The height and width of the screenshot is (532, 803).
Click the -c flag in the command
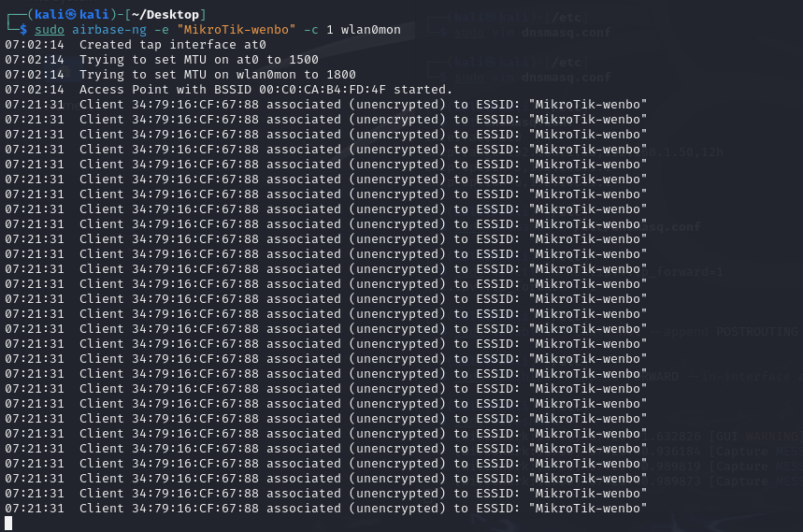[311, 30]
